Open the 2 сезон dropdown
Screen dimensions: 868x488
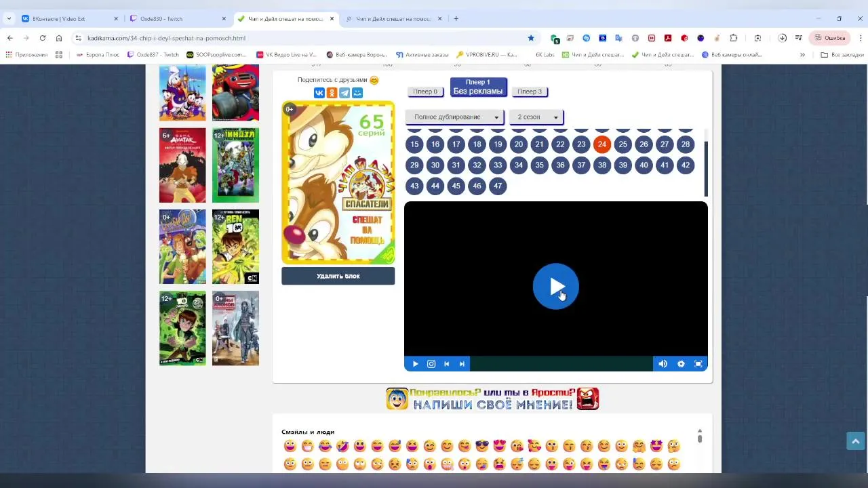(x=537, y=117)
